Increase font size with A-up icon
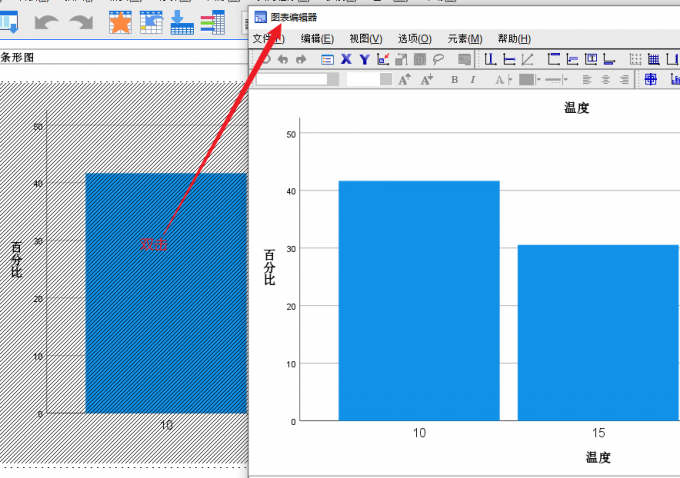Viewport: 680px width, 478px height. click(x=404, y=79)
